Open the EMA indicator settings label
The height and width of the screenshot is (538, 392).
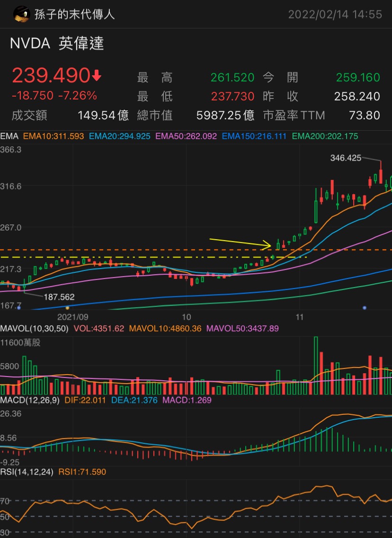[x=9, y=136]
